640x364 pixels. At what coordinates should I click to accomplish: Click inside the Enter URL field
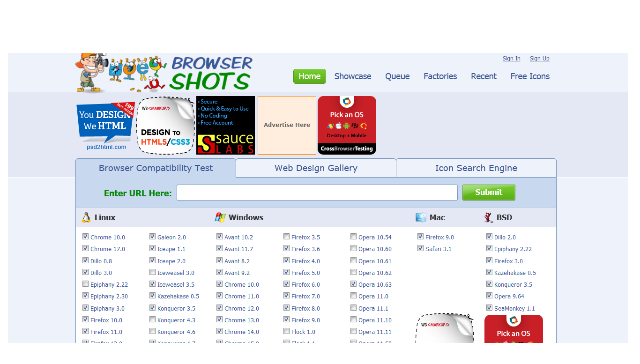click(x=317, y=192)
